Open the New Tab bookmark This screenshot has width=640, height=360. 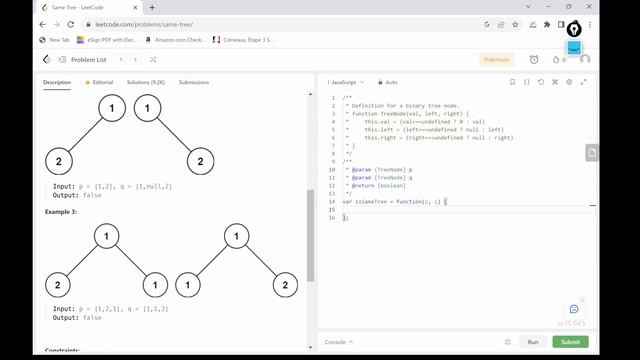[54, 40]
